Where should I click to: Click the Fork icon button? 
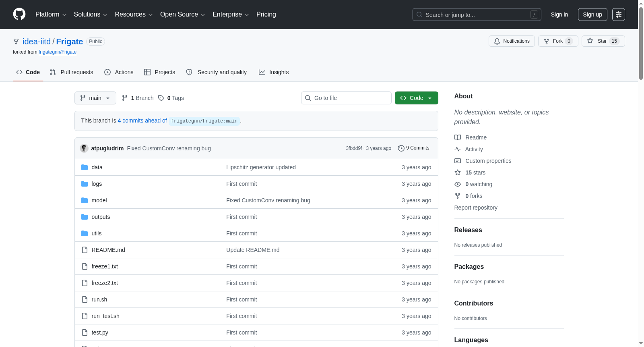[x=558, y=41]
